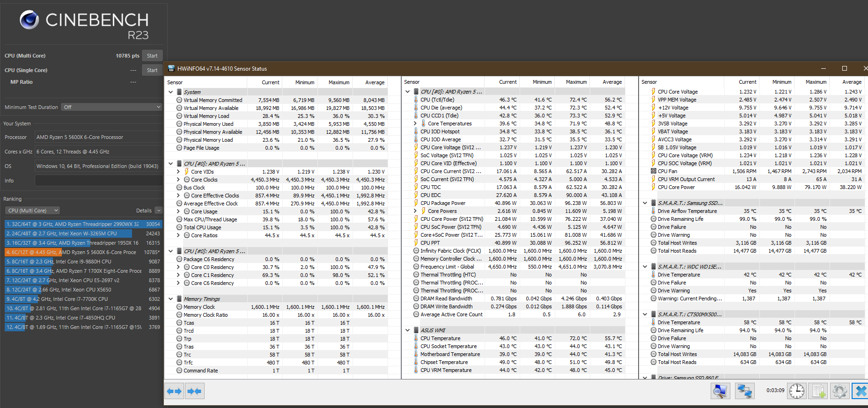Click the round icon beside Virtual Memory Committed

pos(179,100)
